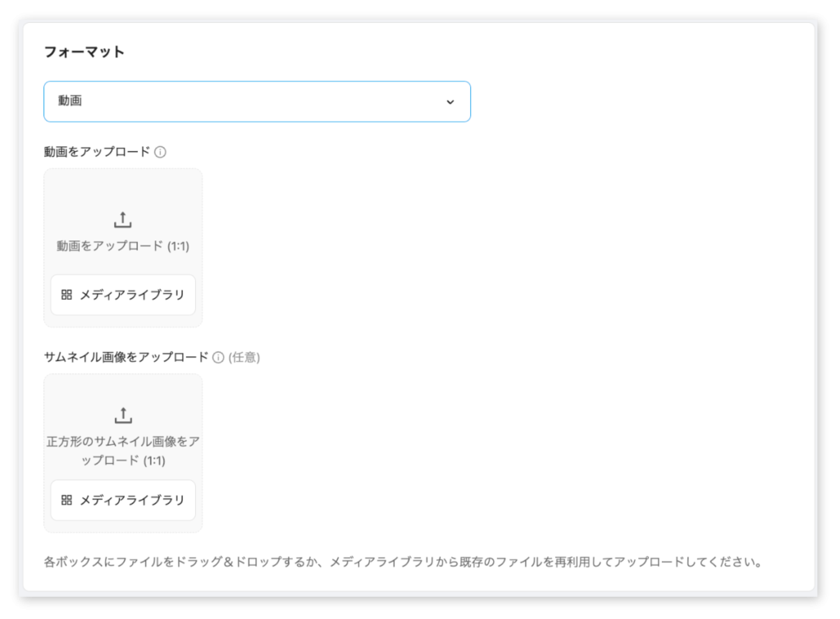The height and width of the screenshot is (619, 840).
Task: Click grid icon in video メディアライブラリ button
Action: tap(67, 295)
